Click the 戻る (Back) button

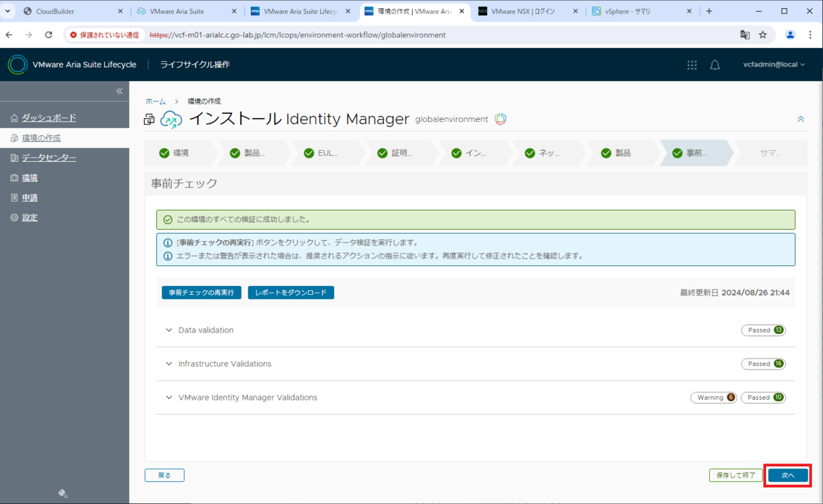coord(165,475)
